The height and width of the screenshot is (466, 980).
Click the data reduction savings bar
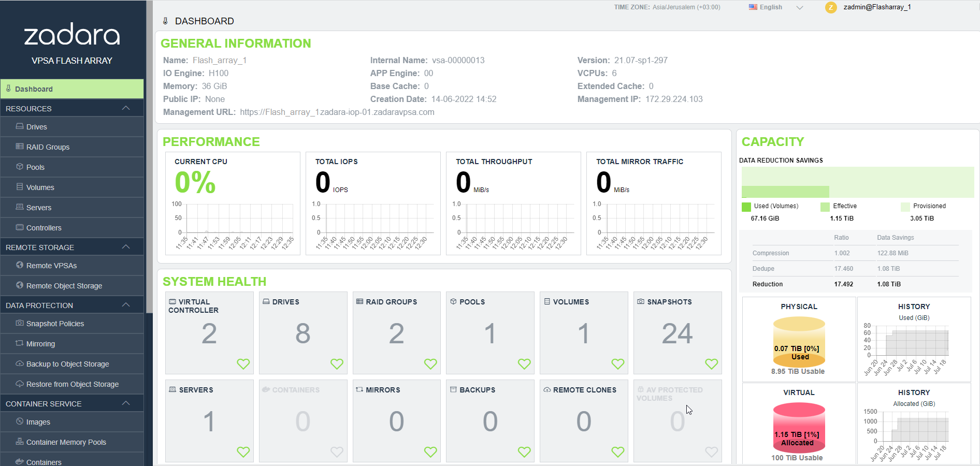(x=858, y=182)
